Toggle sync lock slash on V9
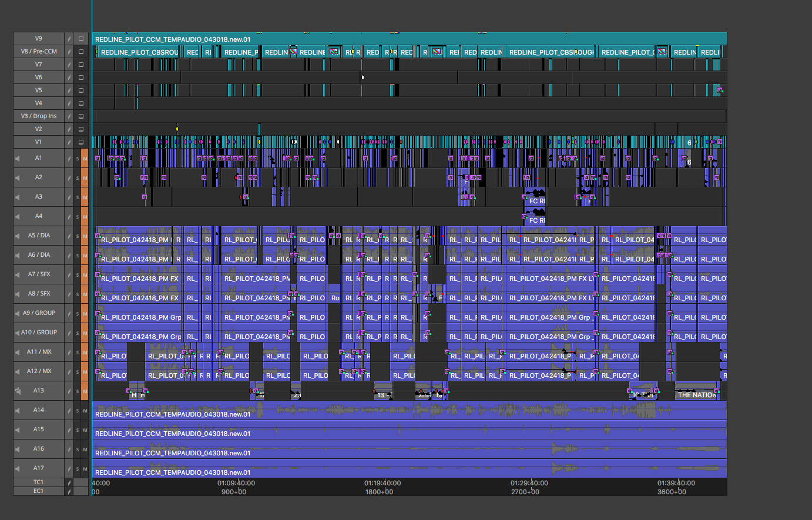The height and width of the screenshot is (520, 812). pos(69,39)
